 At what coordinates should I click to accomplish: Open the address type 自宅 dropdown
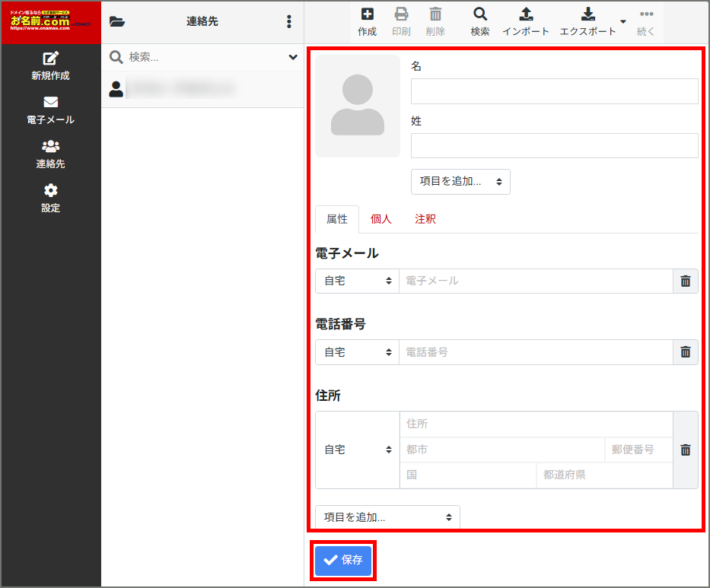[357, 450]
